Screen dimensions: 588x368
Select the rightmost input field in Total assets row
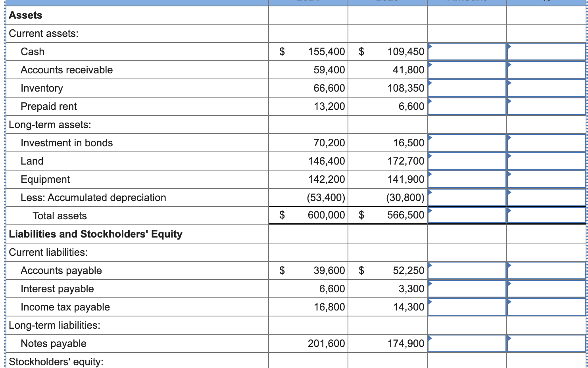click(x=547, y=215)
